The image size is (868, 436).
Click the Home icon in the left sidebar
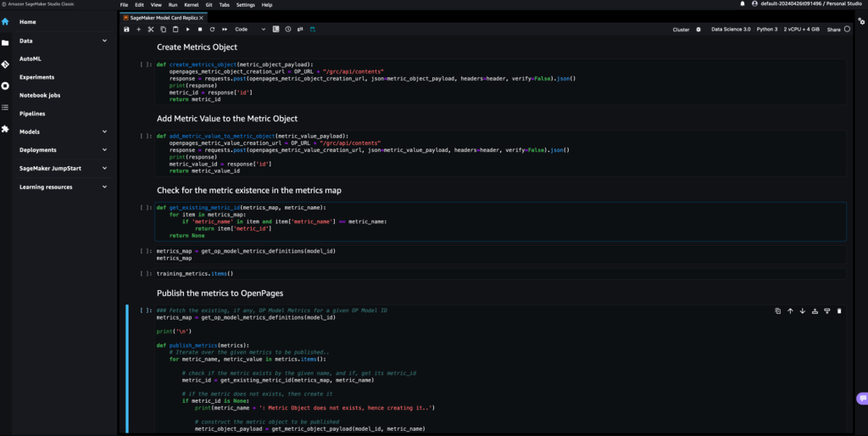coord(5,21)
